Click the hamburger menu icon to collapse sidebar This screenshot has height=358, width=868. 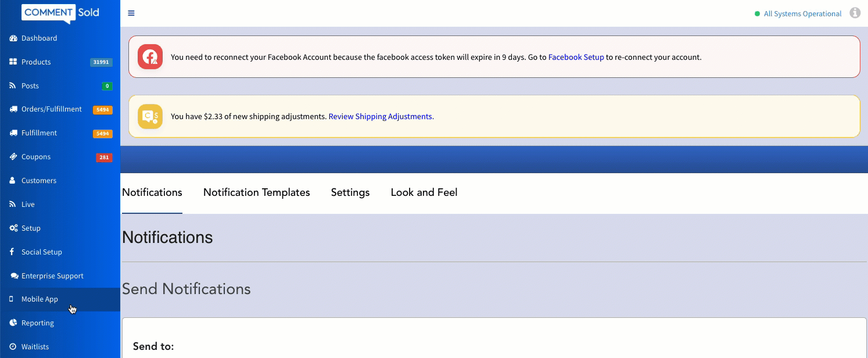click(x=131, y=13)
